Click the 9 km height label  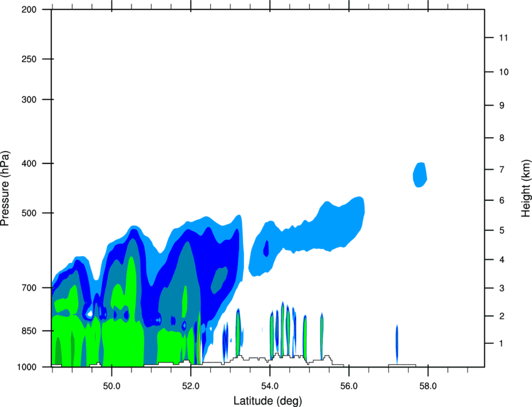click(502, 106)
